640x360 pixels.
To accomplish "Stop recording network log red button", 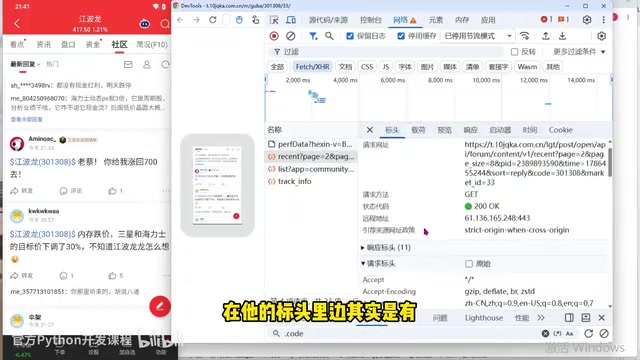I will click(274, 36).
